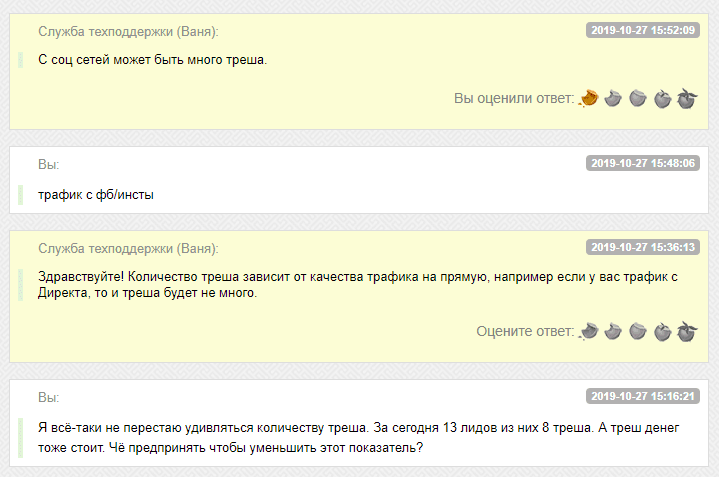Choose third apple rating beside 'Оцените ответ'

coord(638,331)
